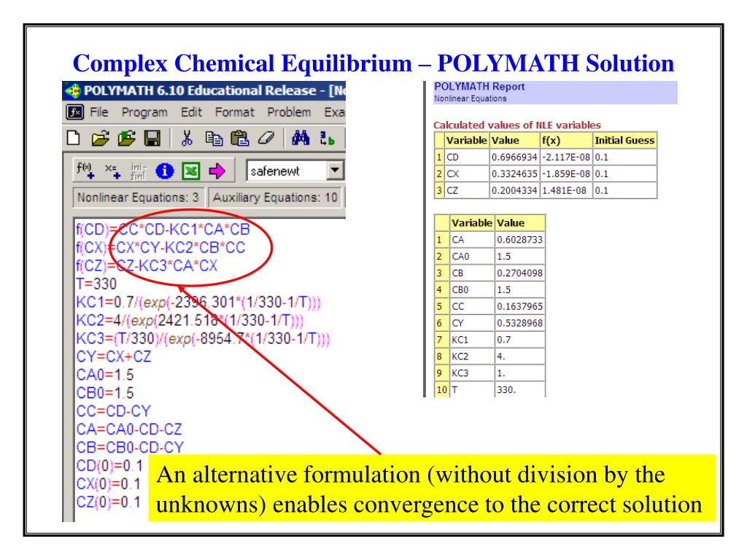Click the Paste clipboard icon
The image size is (747, 560).
tap(239, 138)
